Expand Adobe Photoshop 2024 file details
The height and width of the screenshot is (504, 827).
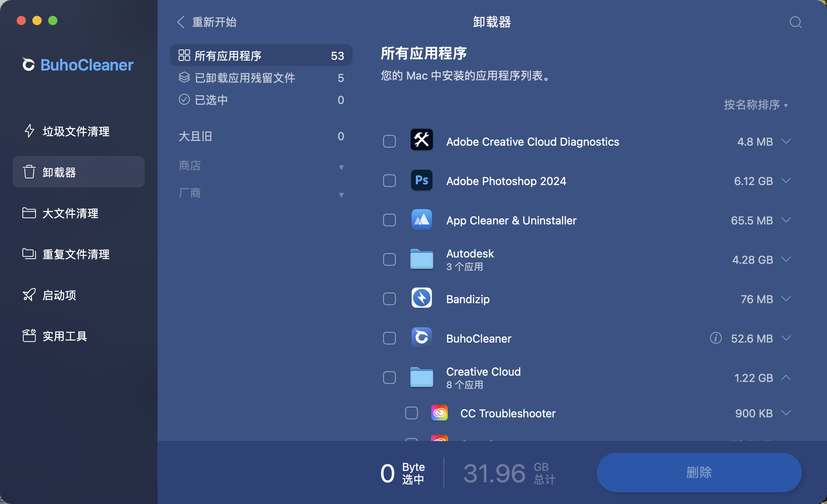[x=786, y=180]
